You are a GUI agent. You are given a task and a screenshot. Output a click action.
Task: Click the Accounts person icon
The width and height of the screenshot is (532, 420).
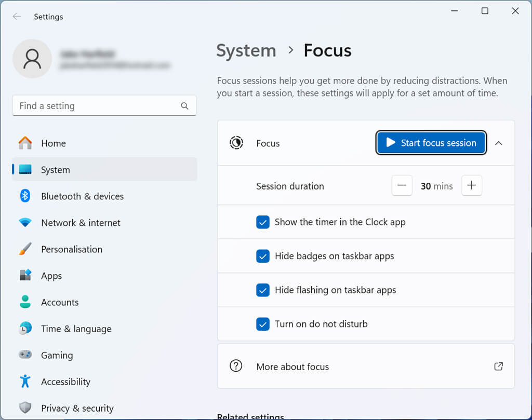(25, 302)
